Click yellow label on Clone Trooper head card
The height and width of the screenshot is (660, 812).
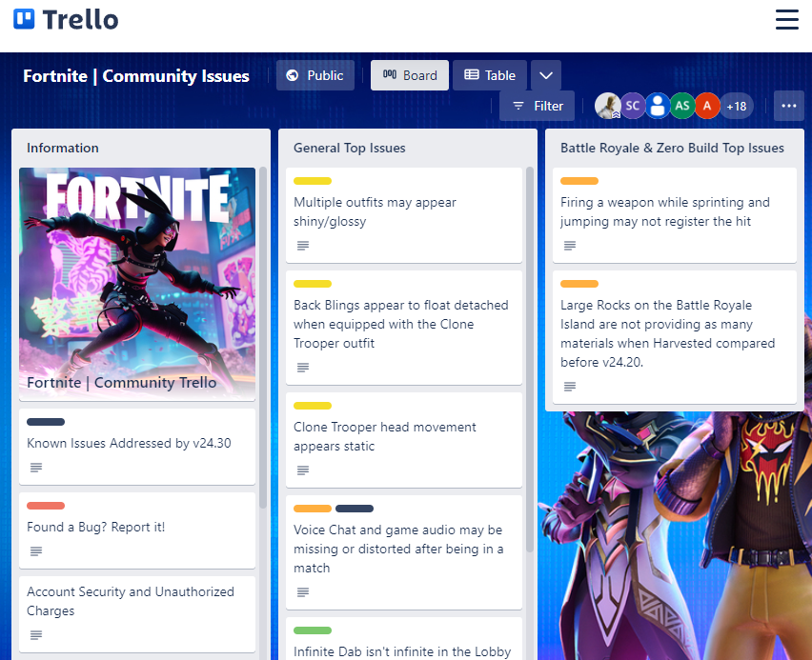(313, 406)
